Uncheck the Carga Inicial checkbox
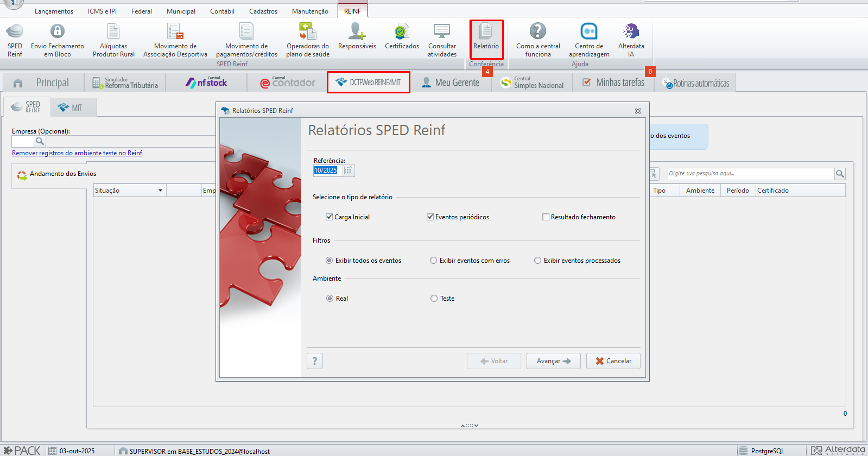This screenshot has height=456, width=868. pos(330,217)
